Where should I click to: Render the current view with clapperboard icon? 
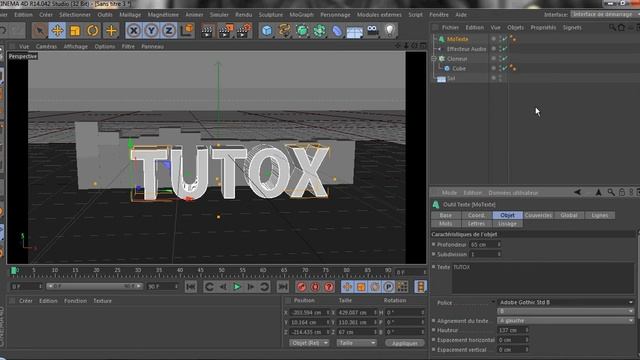tap(207, 31)
